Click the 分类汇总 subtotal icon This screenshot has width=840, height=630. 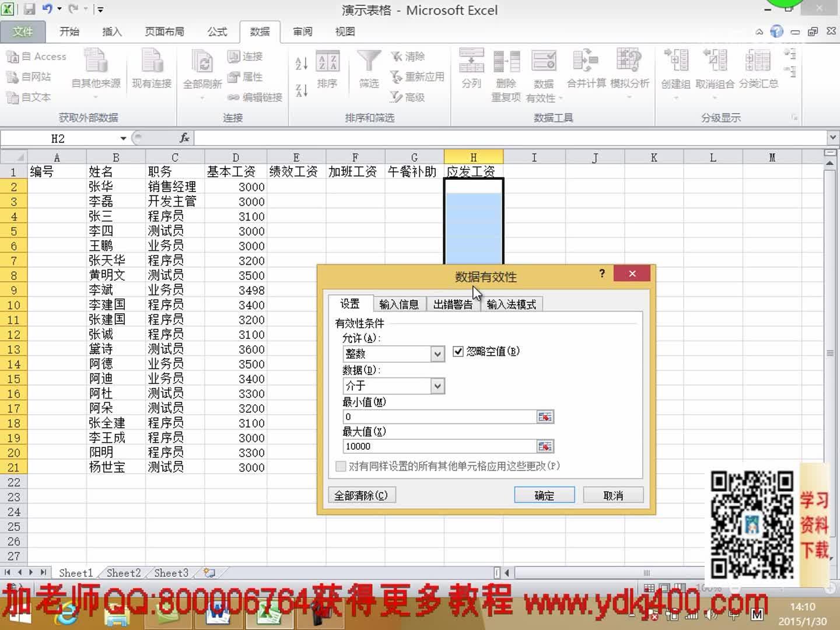758,61
